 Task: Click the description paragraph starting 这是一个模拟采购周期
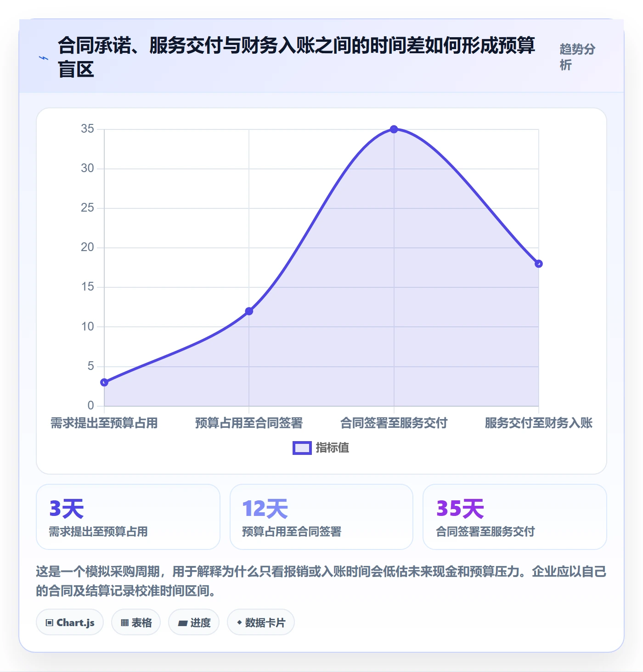coord(321,581)
